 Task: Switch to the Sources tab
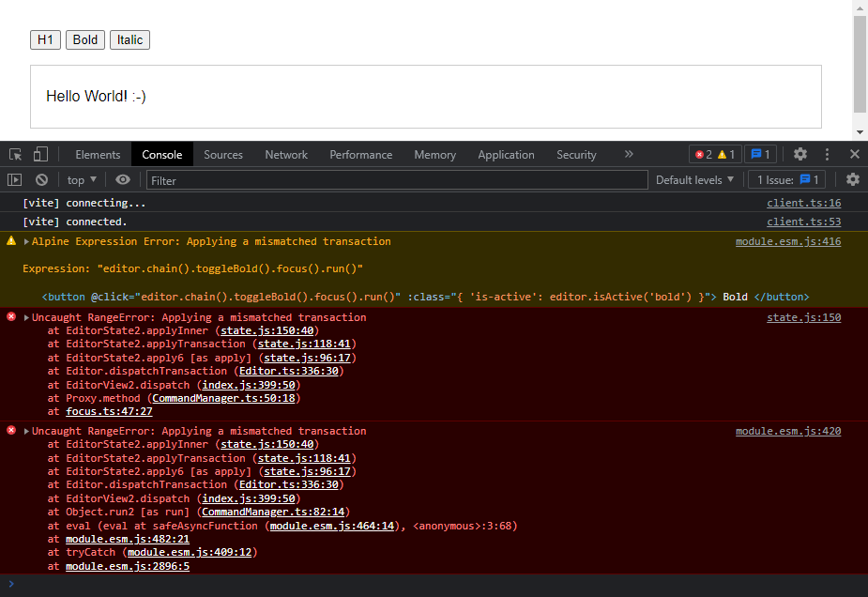click(x=223, y=154)
